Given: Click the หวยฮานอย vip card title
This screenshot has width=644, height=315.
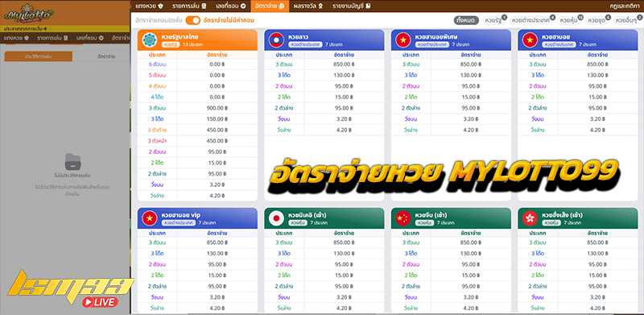Looking at the screenshot, I should [181, 214].
